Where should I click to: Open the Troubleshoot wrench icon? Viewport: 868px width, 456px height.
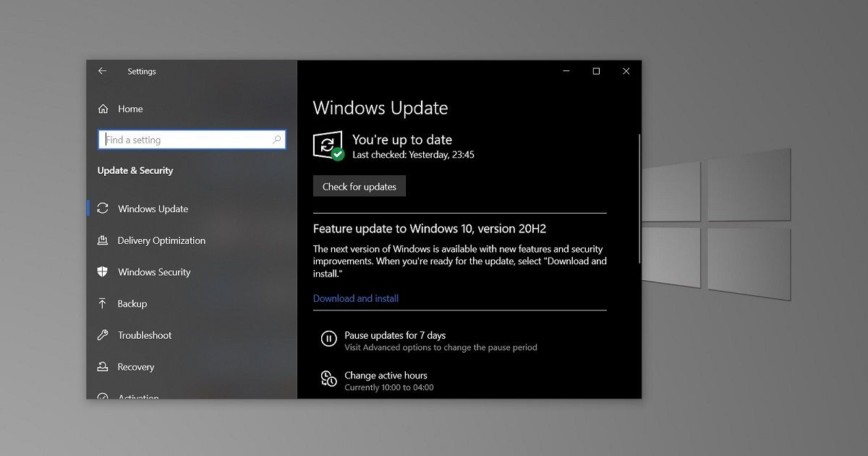103,335
